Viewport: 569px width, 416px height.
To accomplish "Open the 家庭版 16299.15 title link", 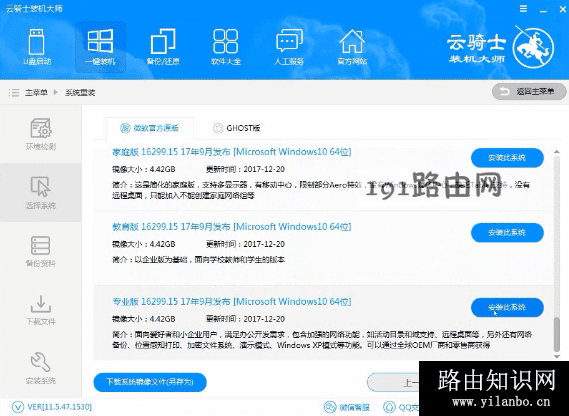I will pyautogui.click(x=232, y=152).
